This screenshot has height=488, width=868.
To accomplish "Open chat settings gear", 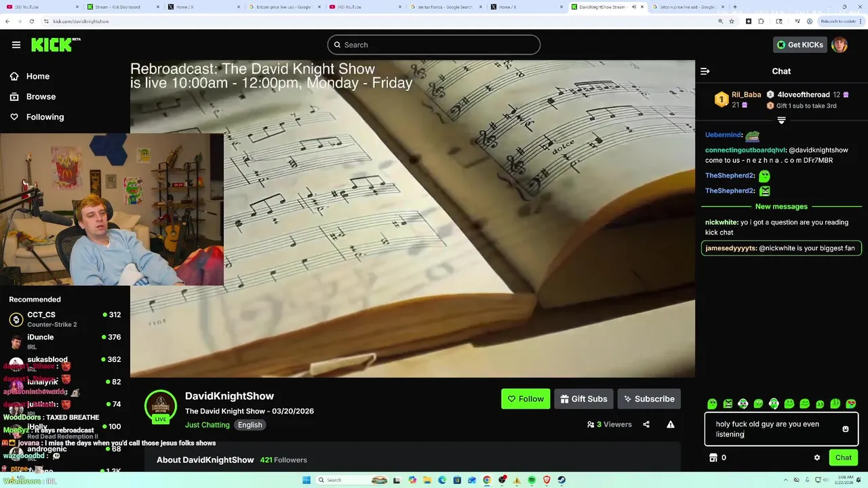I will [817, 457].
